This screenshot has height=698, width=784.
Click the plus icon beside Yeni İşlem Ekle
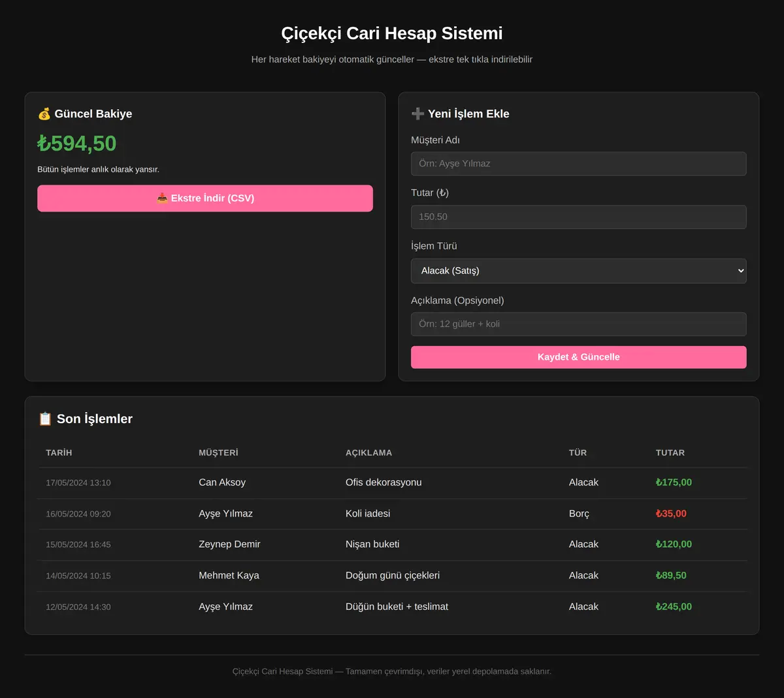417,114
